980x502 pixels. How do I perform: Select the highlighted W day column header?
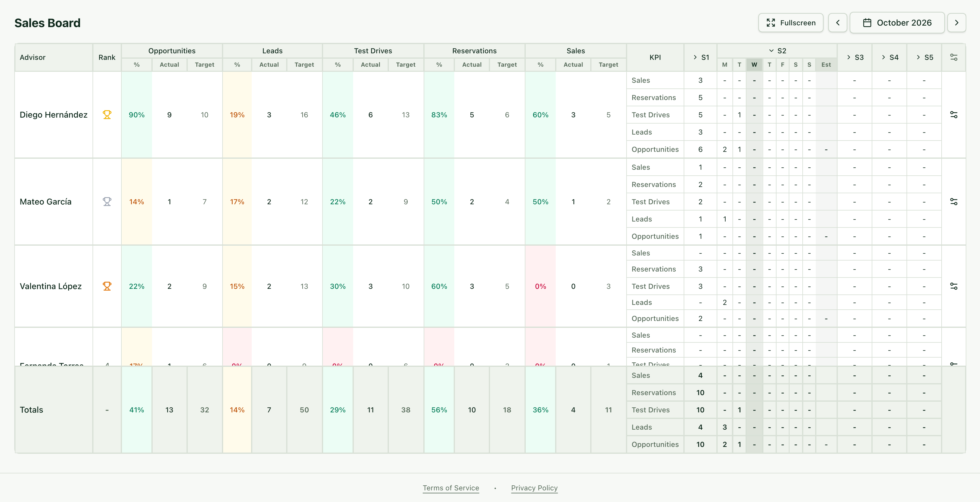[754, 65]
